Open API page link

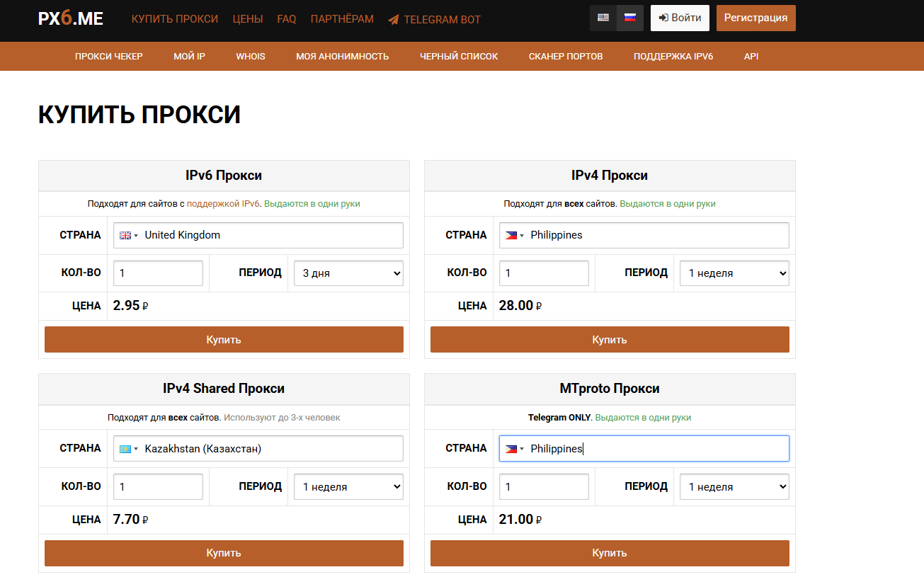(751, 57)
